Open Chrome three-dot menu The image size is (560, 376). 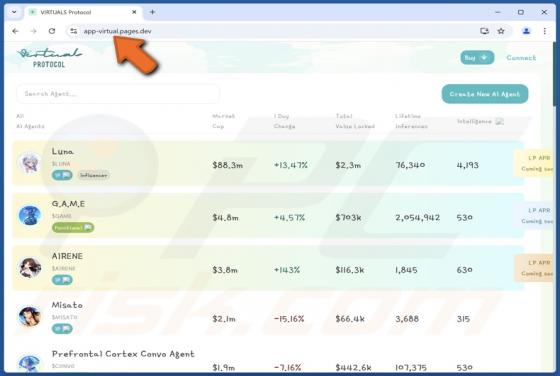coord(545,31)
